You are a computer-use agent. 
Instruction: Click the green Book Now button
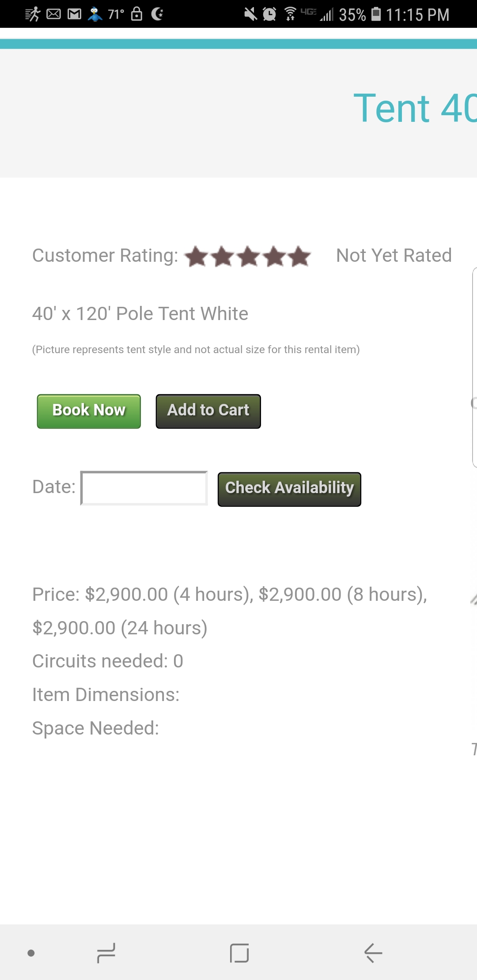pyautogui.click(x=89, y=411)
